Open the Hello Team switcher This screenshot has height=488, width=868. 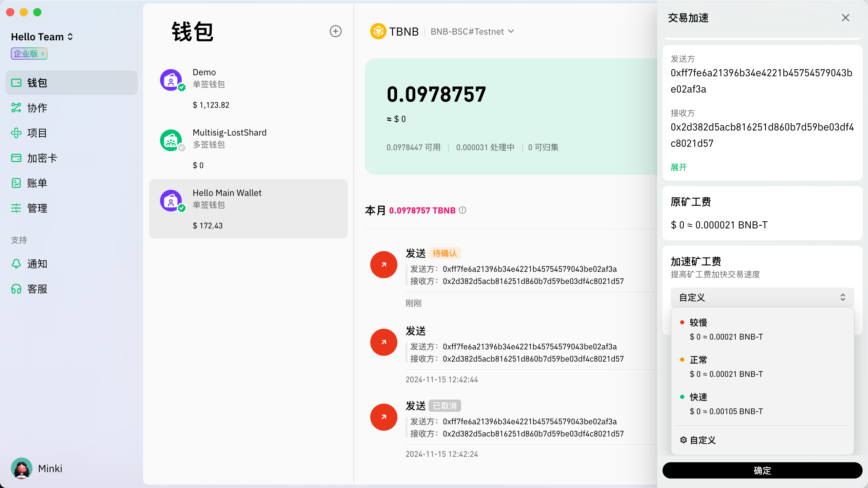tap(42, 37)
